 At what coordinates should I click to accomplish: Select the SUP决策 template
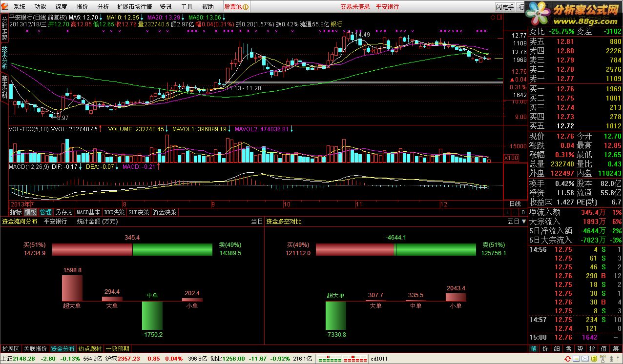139,212
